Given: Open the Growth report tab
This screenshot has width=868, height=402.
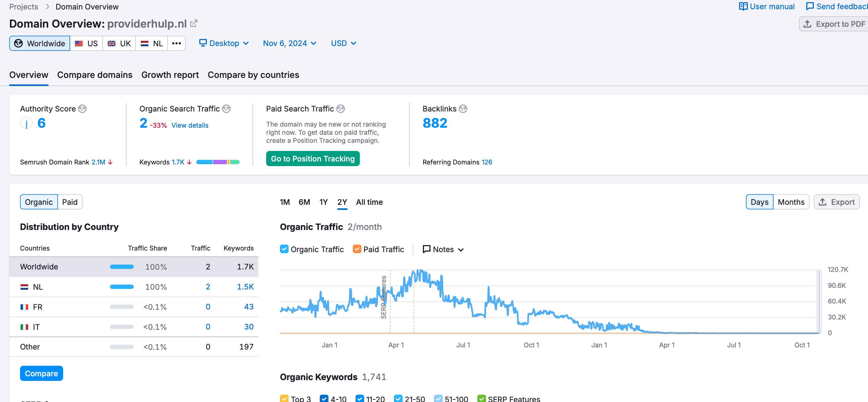Looking at the screenshot, I should [170, 75].
